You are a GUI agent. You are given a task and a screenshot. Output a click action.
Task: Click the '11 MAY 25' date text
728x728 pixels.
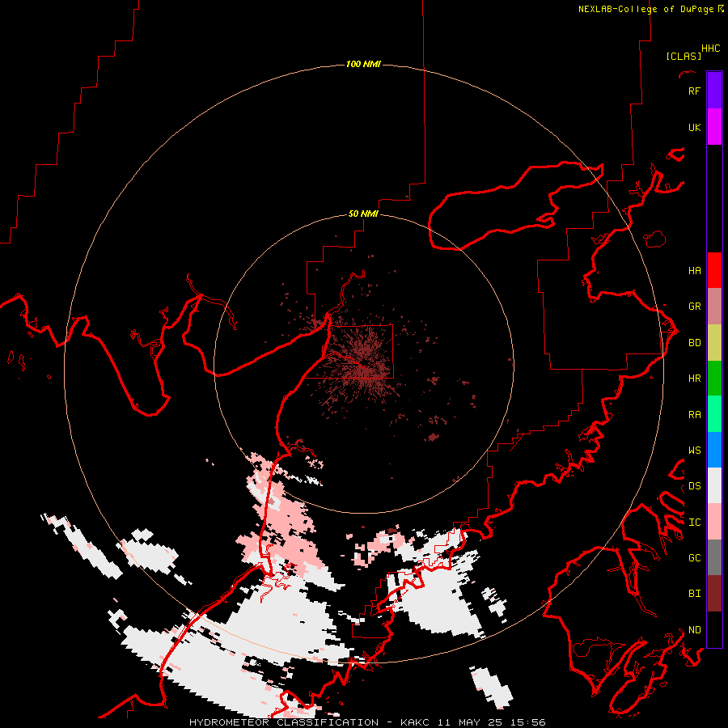pos(472,722)
